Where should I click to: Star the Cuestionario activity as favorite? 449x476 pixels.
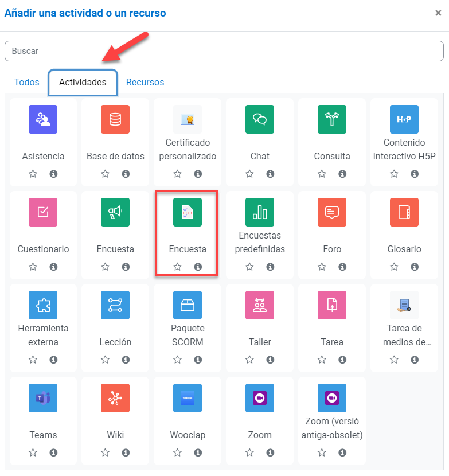coord(33,267)
